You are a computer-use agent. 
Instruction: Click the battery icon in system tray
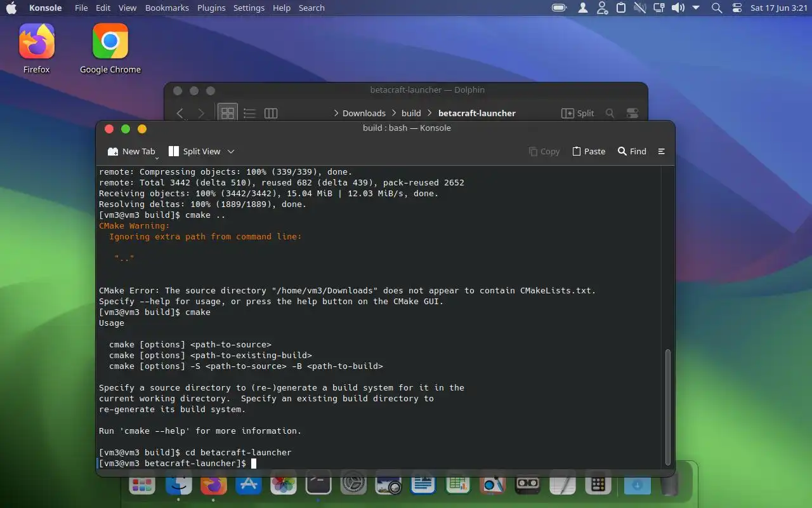pyautogui.click(x=559, y=8)
